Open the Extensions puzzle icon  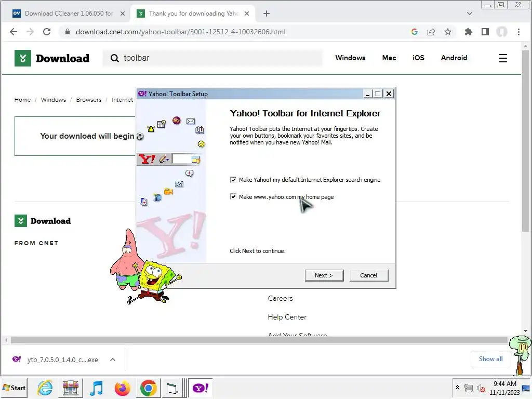point(469,32)
